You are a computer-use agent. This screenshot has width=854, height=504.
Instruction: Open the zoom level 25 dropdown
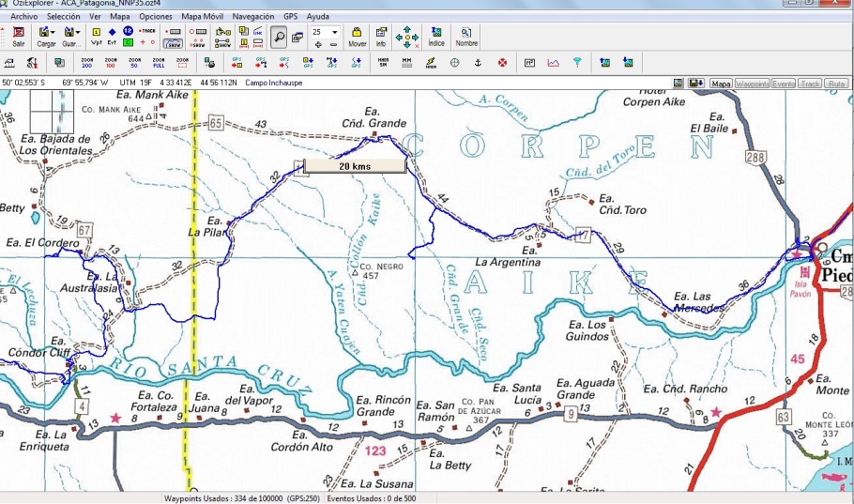(x=335, y=32)
